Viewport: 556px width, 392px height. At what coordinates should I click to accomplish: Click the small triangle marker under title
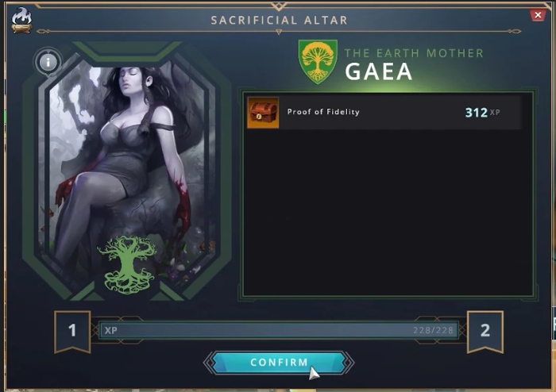pyautogui.click(x=279, y=33)
